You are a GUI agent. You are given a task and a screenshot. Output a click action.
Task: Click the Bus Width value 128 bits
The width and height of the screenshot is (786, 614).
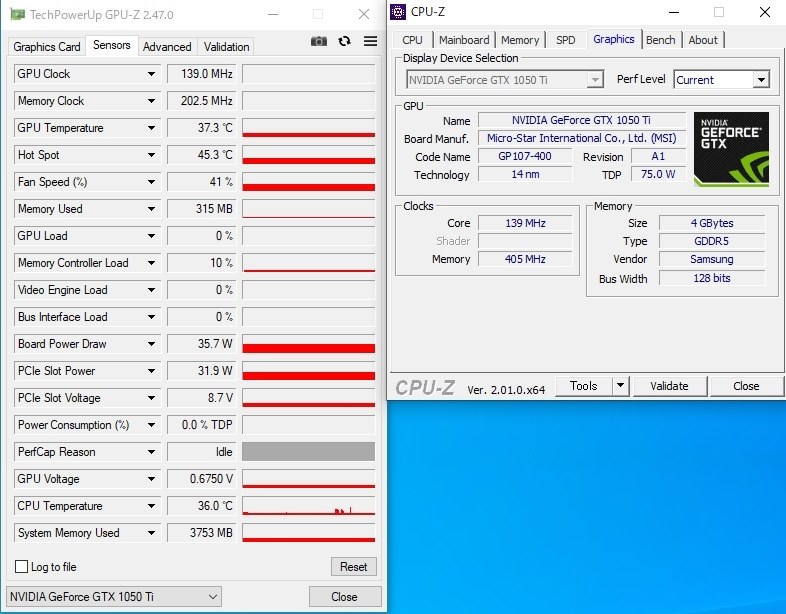click(x=712, y=278)
